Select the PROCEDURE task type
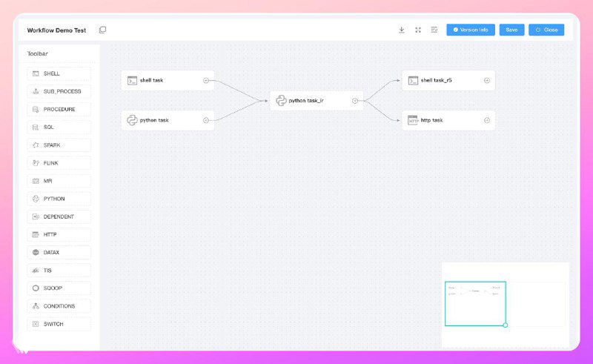Viewport: 593px width, 364px height. click(59, 110)
